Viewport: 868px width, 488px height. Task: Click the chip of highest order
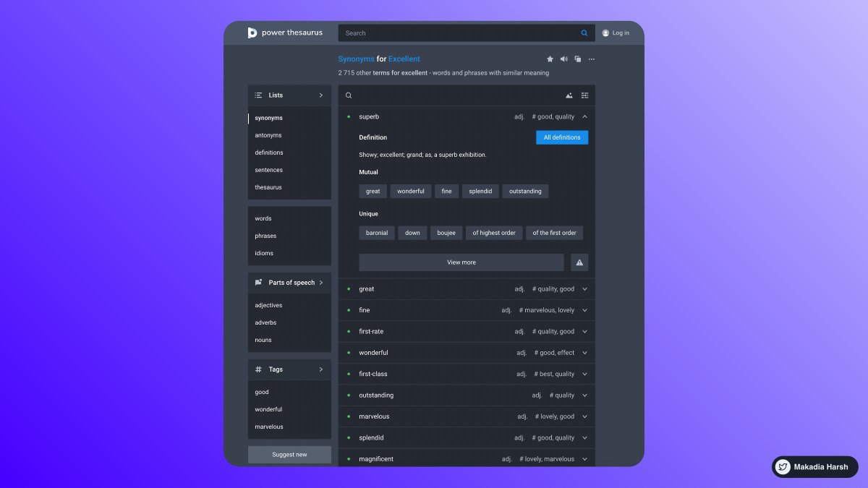tap(494, 233)
